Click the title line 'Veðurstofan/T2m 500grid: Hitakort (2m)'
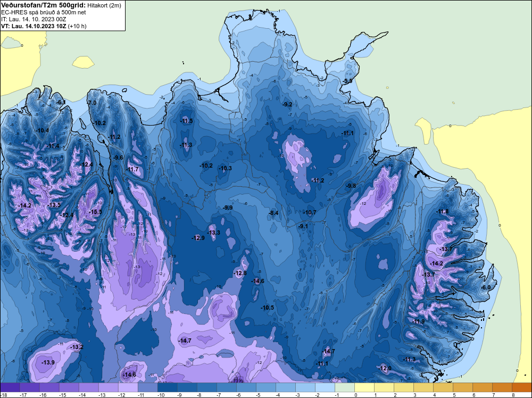 (x=61, y=5)
